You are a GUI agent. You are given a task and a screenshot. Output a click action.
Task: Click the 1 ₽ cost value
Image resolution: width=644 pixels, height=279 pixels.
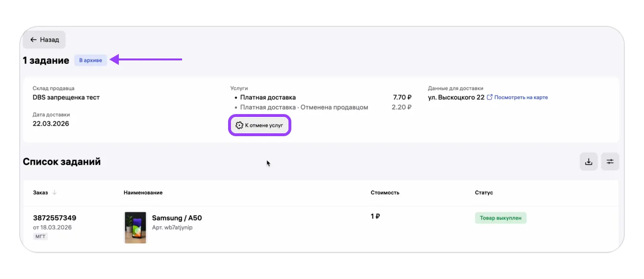click(x=375, y=216)
